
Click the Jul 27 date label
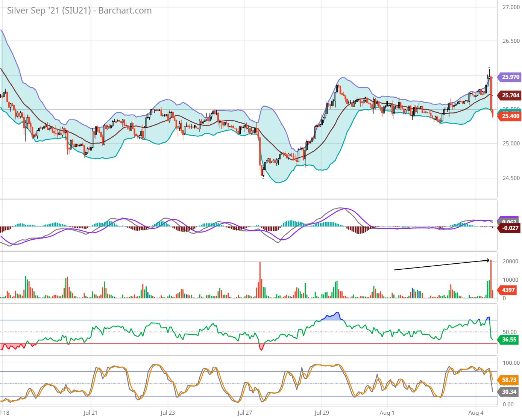pyautogui.click(x=245, y=412)
